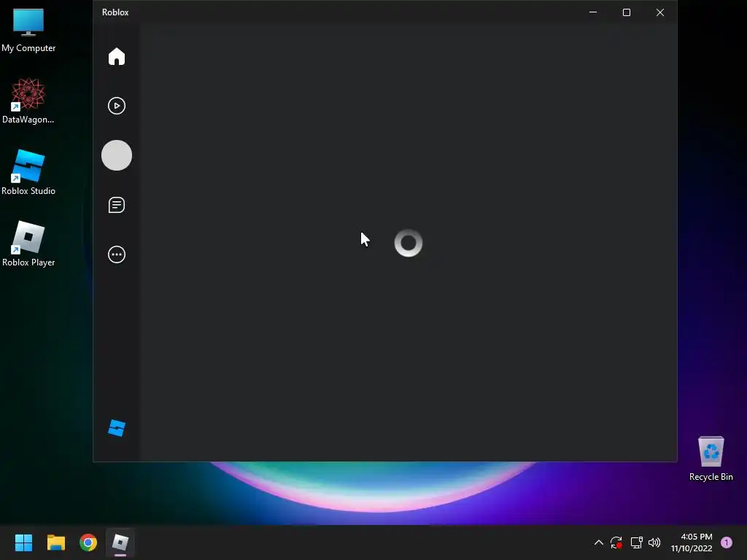
Task: Open network settings tray icon
Action: tap(636, 542)
